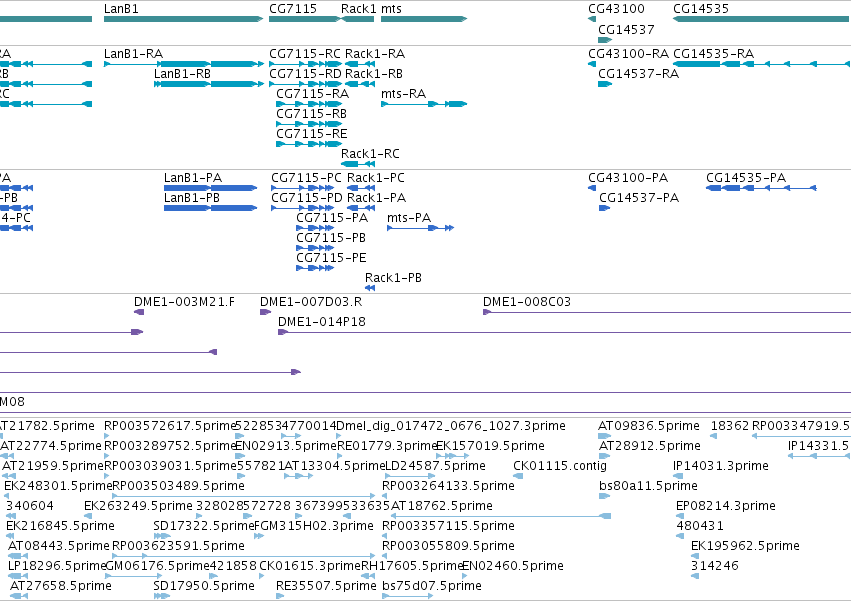Select the IP14031.3prime EST label
The image size is (851, 601).
click(721, 466)
